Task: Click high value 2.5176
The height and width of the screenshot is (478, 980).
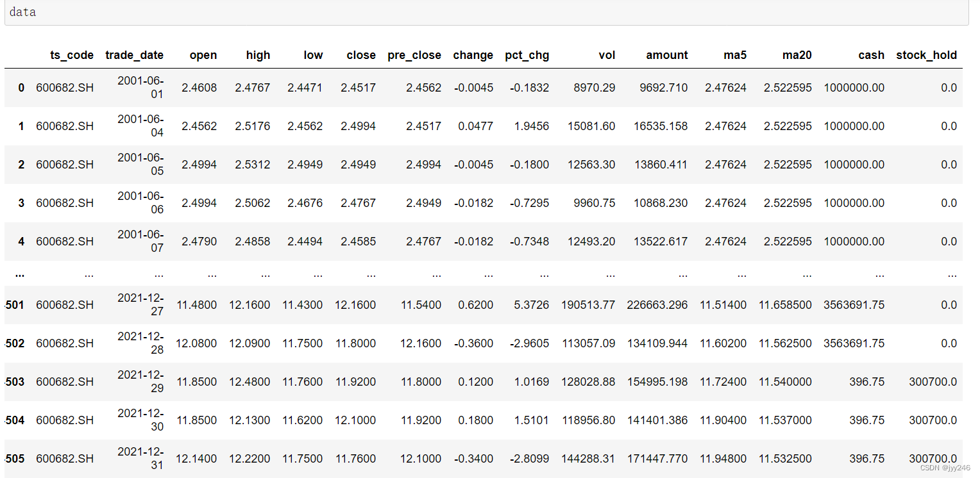Action: coord(252,126)
